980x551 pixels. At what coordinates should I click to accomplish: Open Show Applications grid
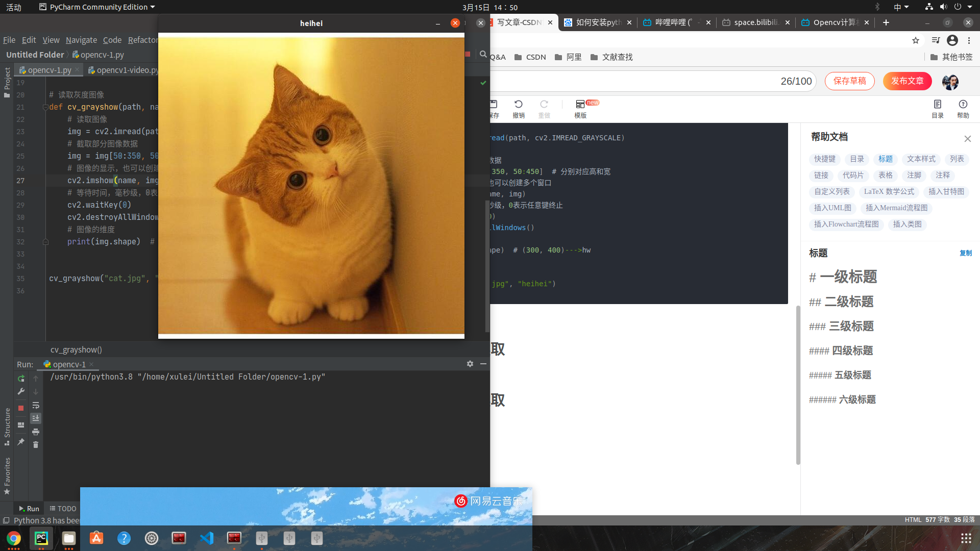tap(966, 538)
